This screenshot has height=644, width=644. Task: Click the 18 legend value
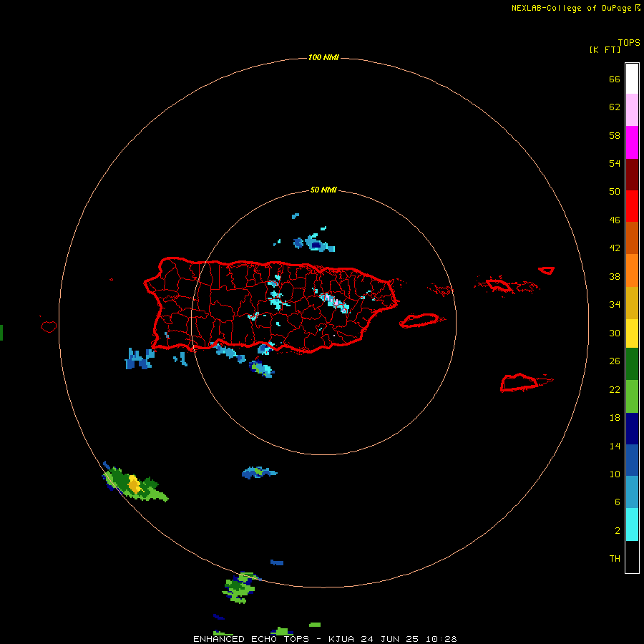[615, 418]
